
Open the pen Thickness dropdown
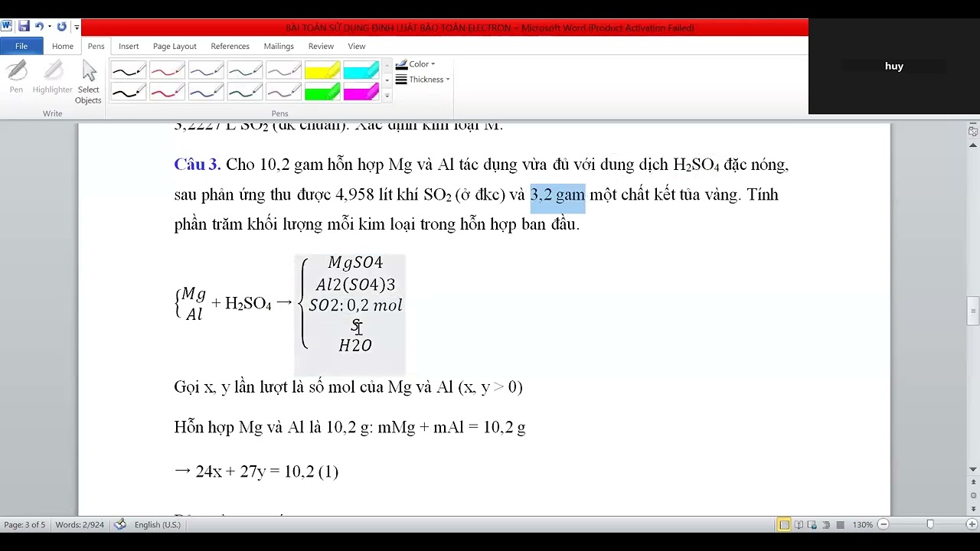tap(422, 80)
